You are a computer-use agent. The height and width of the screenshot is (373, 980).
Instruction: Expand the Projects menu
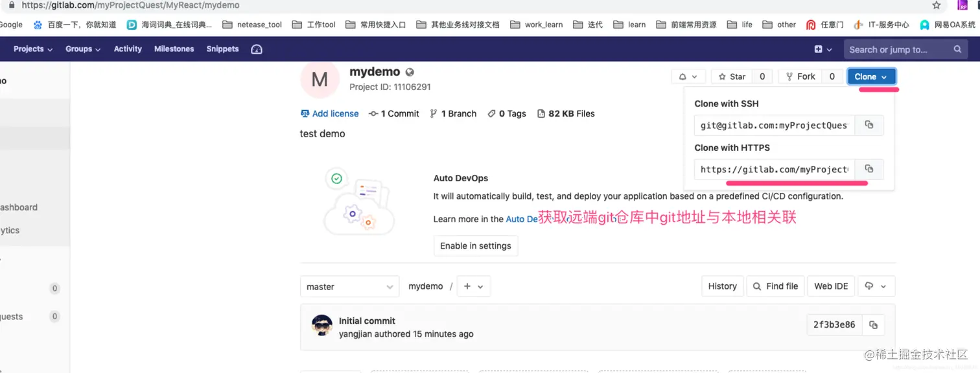(x=33, y=49)
